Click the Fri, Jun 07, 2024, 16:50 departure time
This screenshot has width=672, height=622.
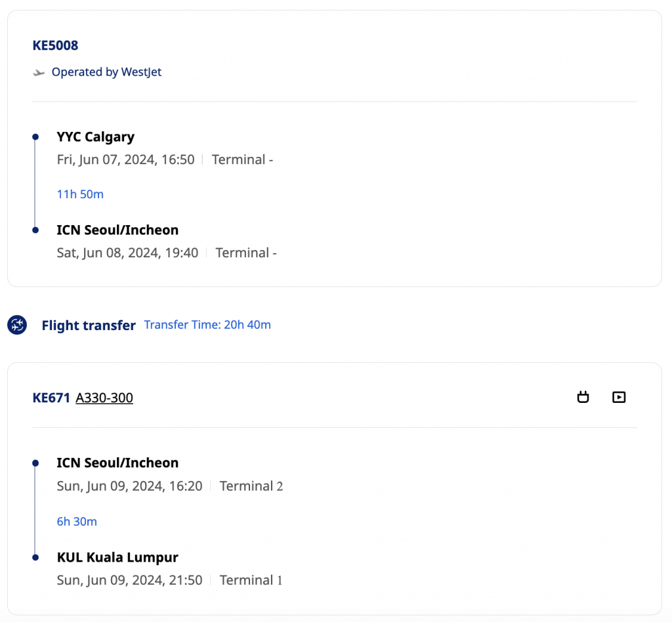click(126, 159)
